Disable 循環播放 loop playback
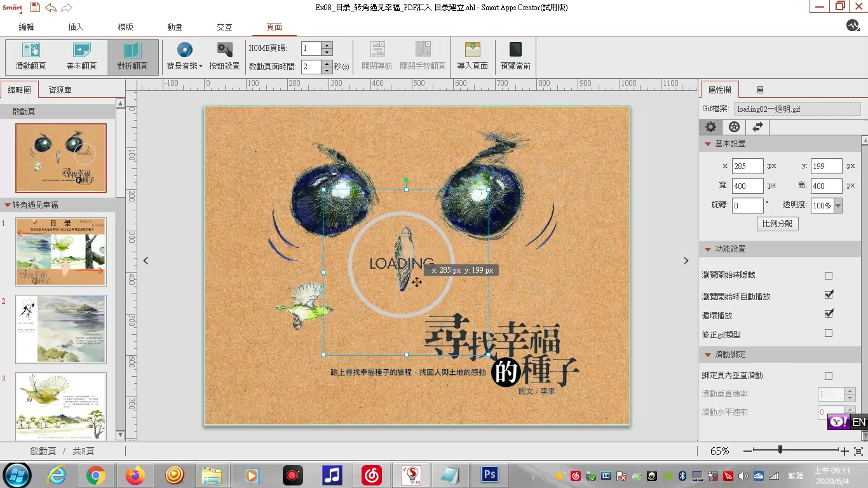868x488 pixels. click(x=829, y=313)
